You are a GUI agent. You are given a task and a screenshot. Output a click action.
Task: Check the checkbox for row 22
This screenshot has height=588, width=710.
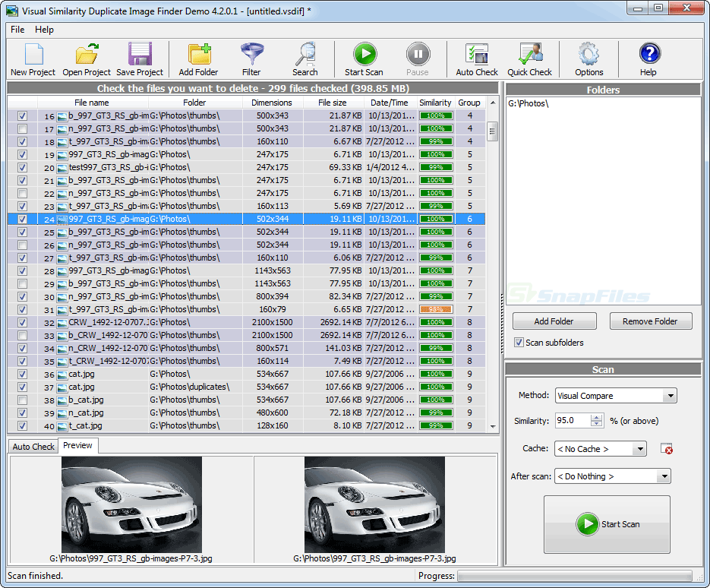pos(22,194)
